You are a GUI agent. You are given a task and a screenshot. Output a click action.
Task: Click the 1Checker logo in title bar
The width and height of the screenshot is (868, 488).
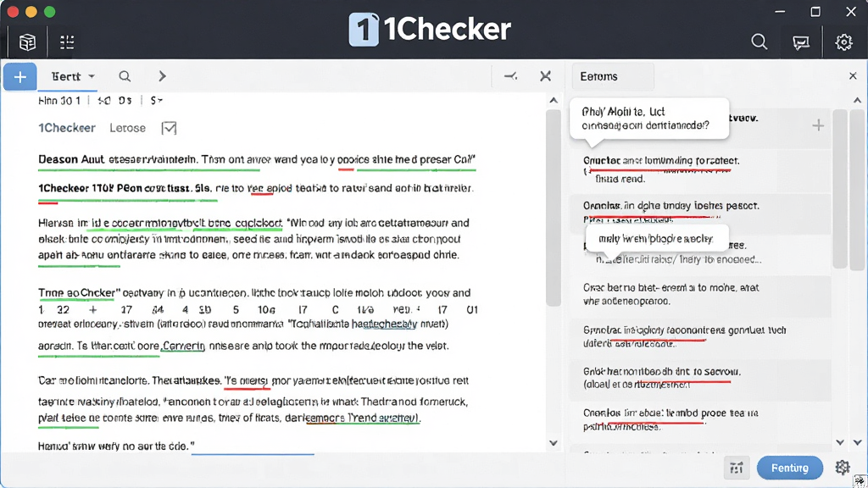[430, 29]
